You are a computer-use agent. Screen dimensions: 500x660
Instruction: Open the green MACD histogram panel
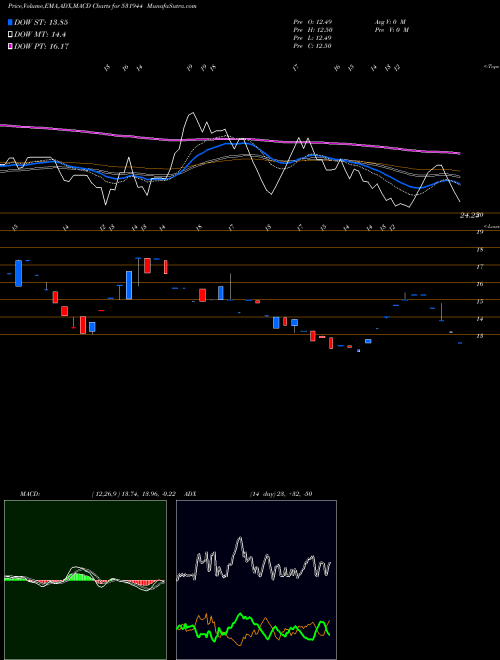click(85, 580)
